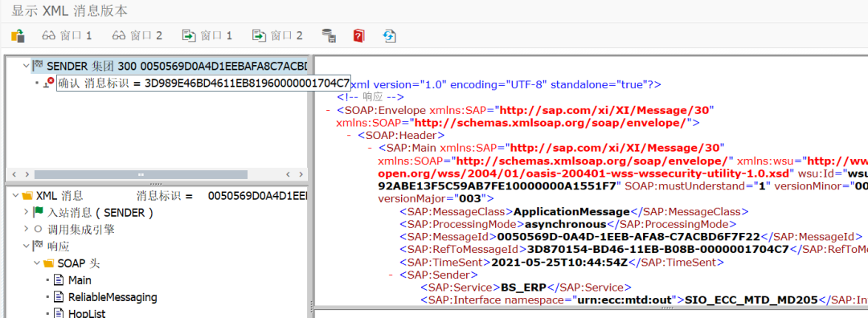
Task: Select 调用集成引擎 label
Action: [80, 230]
